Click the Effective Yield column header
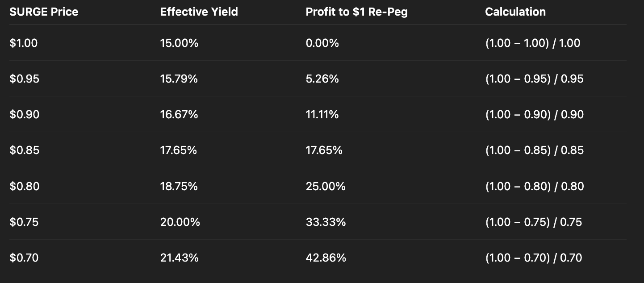This screenshot has width=644, height=283. tap(199, 12)
